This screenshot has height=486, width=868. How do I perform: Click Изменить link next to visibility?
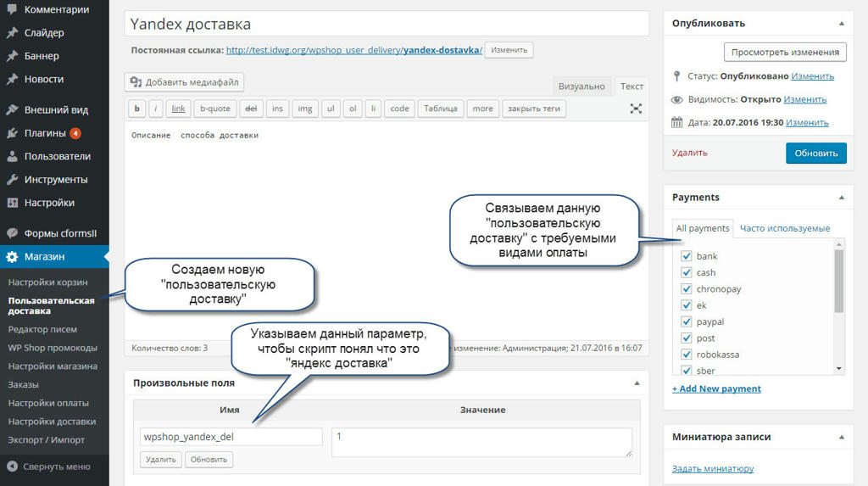click(805, 99)
